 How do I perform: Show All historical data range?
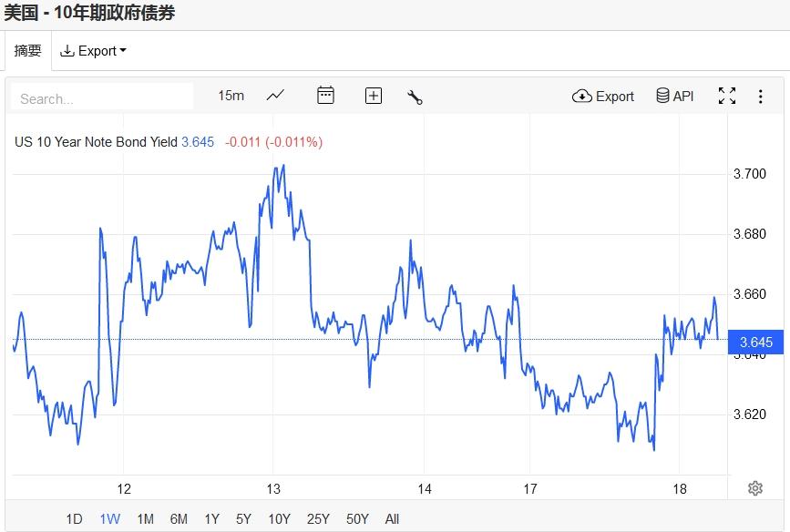coord(392,519)
